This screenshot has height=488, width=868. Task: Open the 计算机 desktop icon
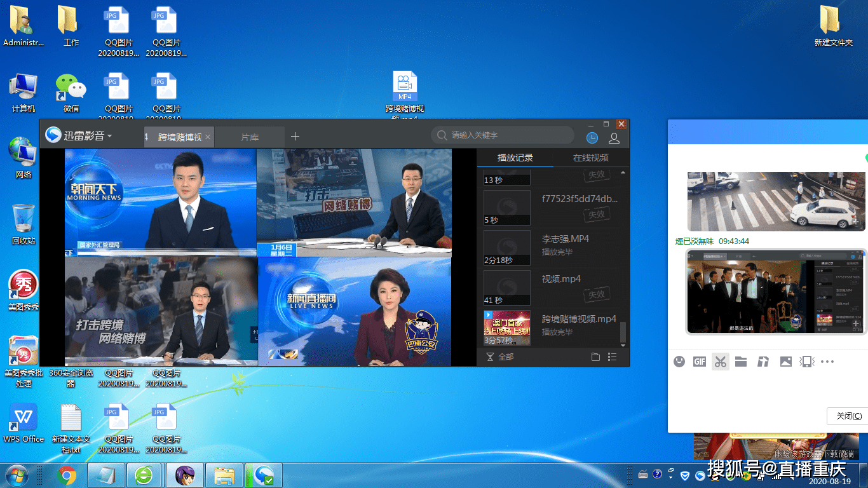coord(24,93)
